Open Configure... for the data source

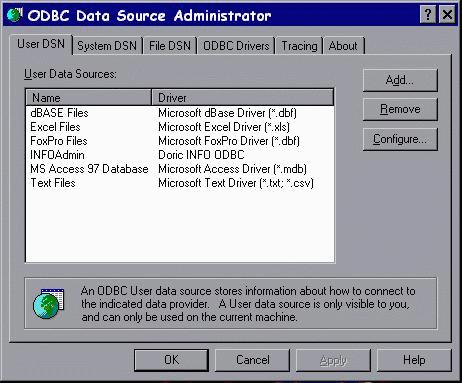[400, 139]
